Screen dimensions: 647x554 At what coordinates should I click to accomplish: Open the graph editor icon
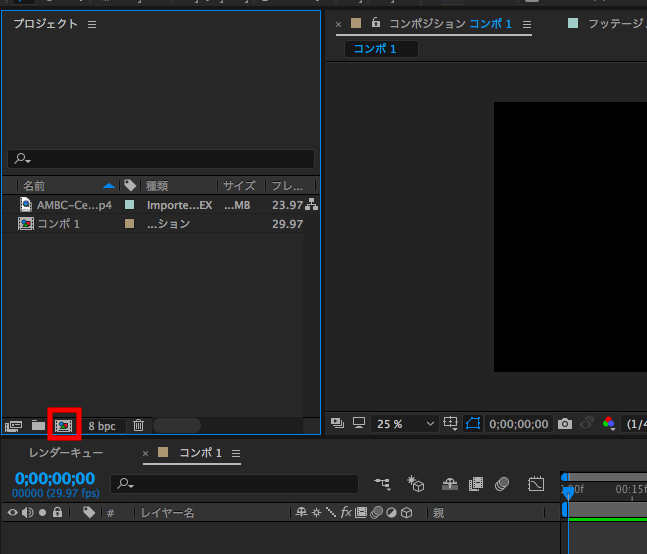pos(536,483)
